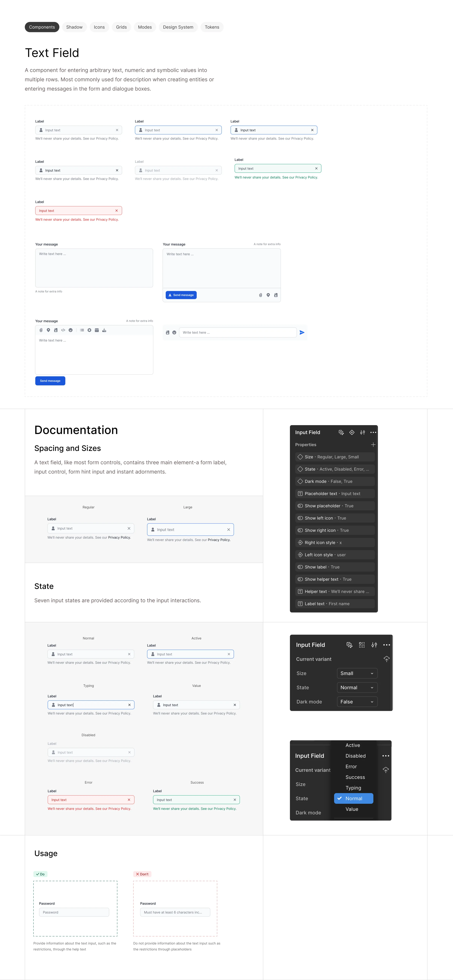Open the Dark mode dropdown showing False
Screen dimensions: 453x980
[x=357, y=702]
